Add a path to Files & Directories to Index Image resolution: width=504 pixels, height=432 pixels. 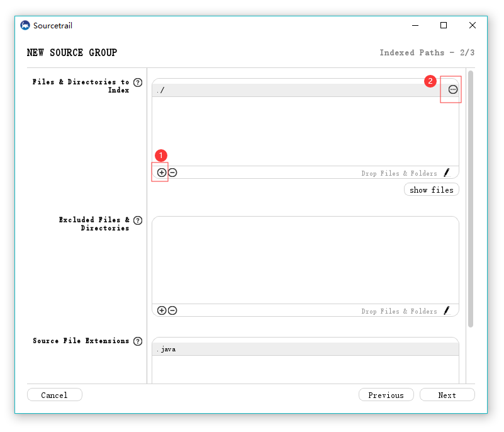(162, 173)
